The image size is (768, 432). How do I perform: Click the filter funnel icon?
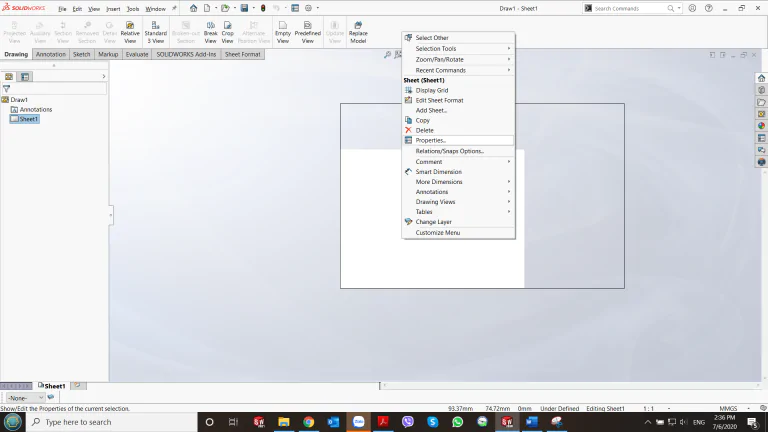(x=6, y=89)
